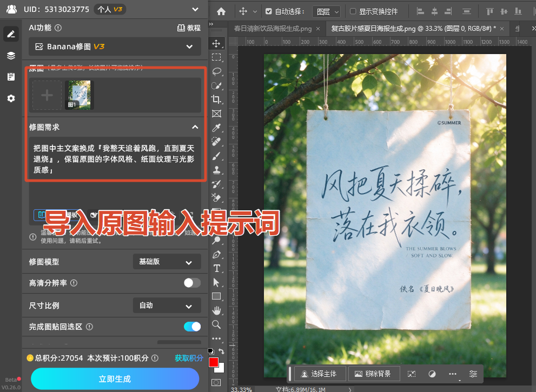Select the Rectangular Marquee tool
Viewport: 536px width, 392px height.
[x=216, y=57]
